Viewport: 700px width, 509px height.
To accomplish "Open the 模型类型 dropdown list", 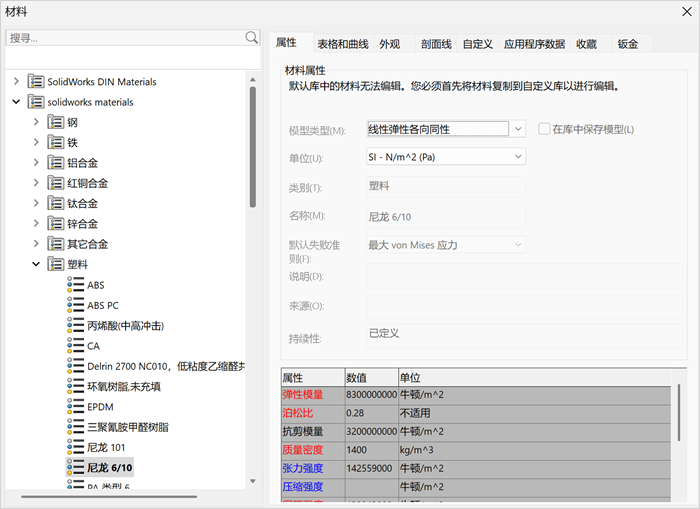I will point(518,129).
